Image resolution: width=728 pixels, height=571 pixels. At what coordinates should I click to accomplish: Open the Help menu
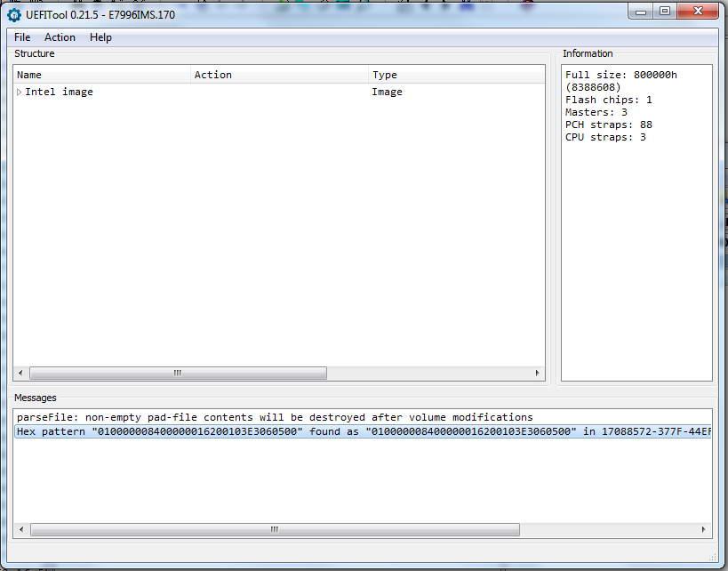[100, 37]
